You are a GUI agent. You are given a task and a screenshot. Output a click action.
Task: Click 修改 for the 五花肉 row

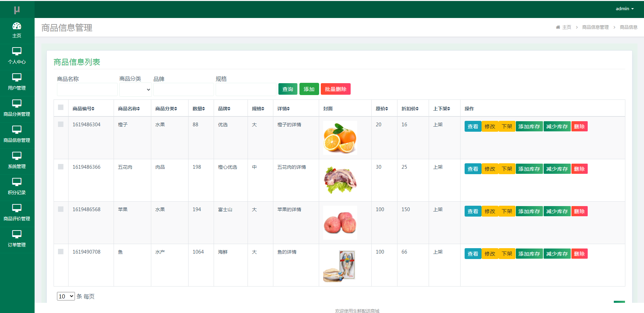490,169
